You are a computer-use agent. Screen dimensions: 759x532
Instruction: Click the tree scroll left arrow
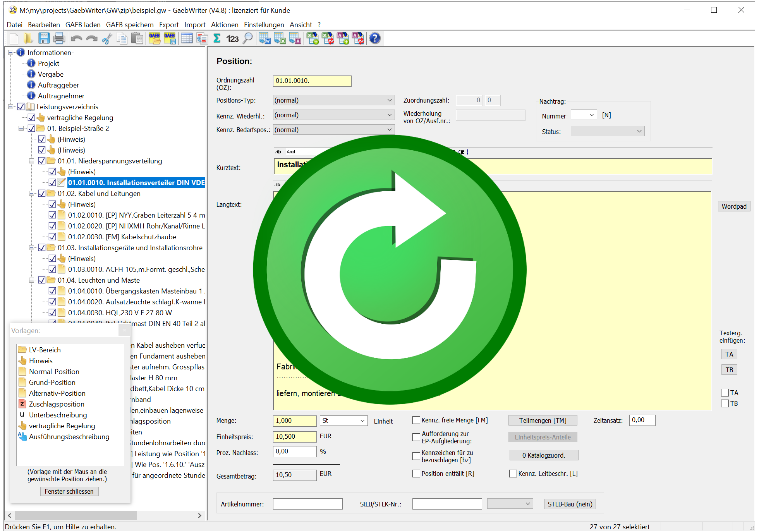coord(9,515)
